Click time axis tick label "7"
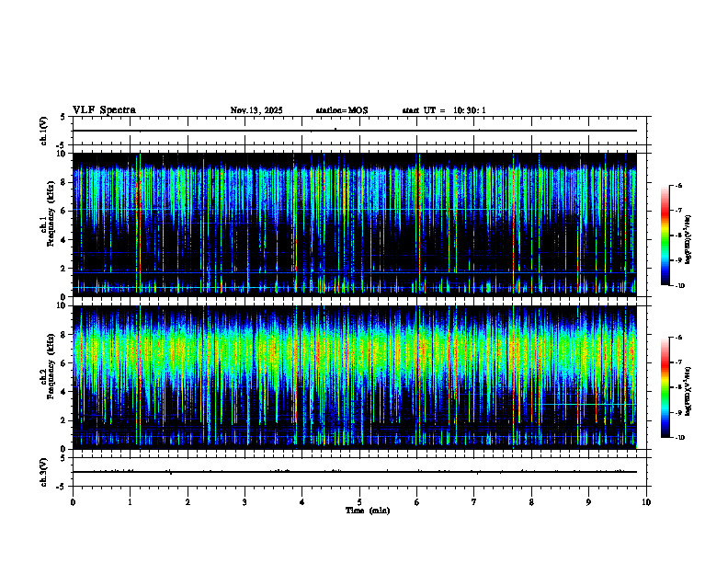This screenshot has height=563, width=728. [474, 502]
